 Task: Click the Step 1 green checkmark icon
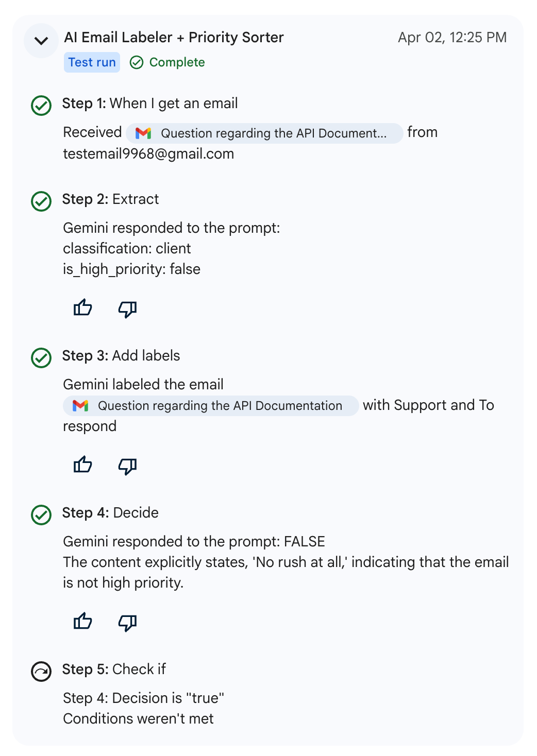[41, 106]
